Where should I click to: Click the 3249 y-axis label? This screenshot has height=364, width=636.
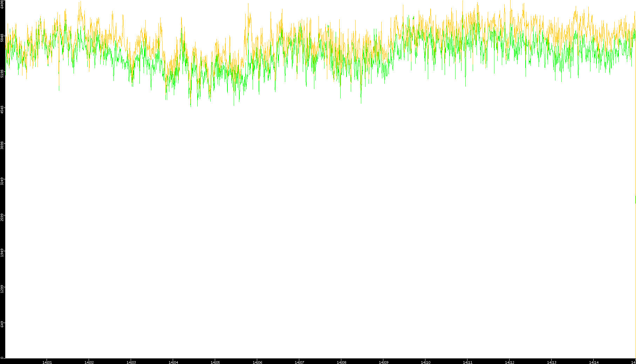pyautogui.click(x=2, y=181)
